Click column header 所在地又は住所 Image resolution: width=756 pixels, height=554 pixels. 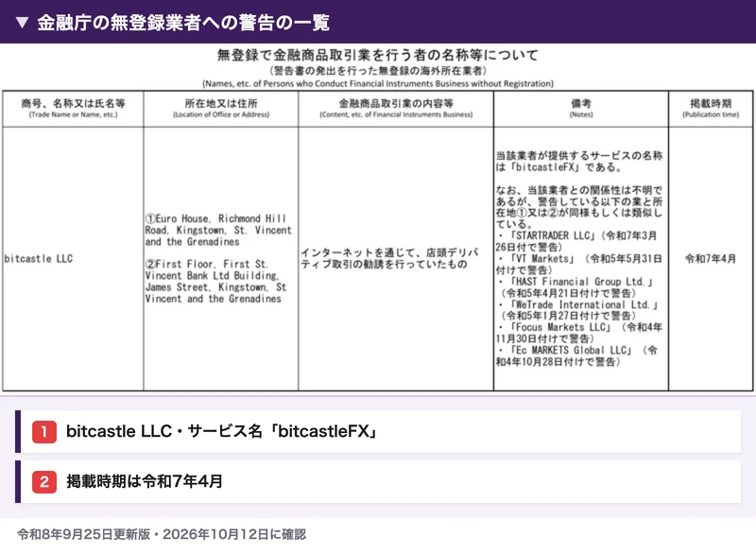click(x=221, y=103)
